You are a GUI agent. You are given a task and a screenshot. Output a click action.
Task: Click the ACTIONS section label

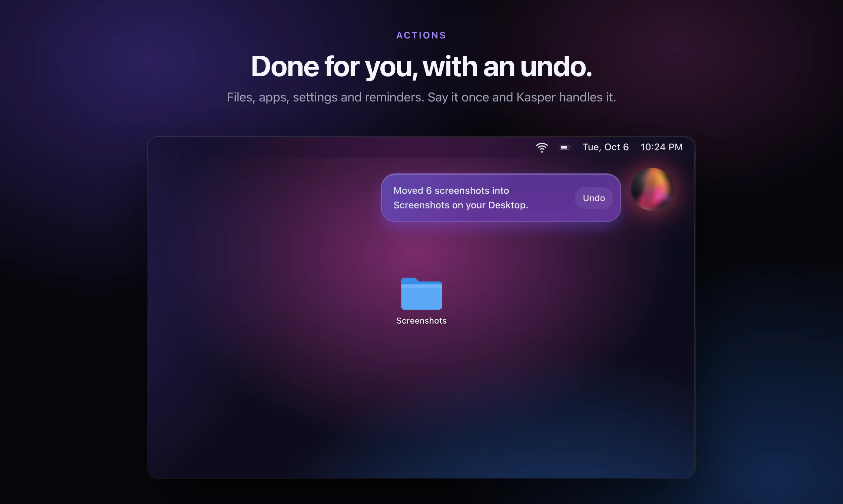(421, 35)
